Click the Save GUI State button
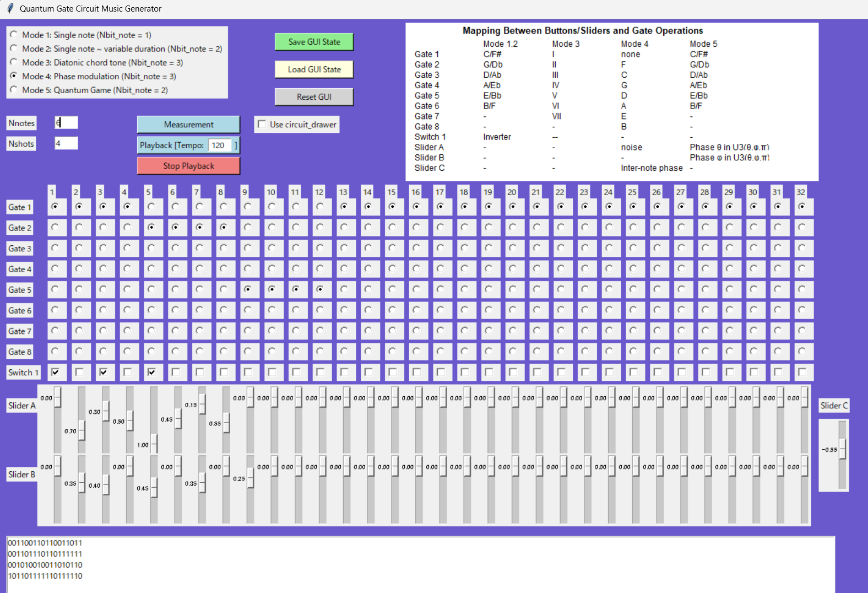This screenshot has width=868, height=593. 314,42
